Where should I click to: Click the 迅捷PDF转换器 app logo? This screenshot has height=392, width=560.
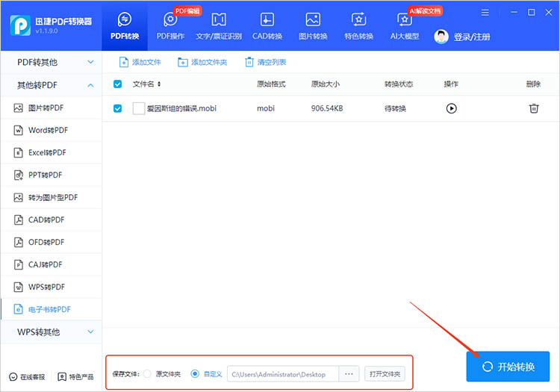pyautogui.click(x=20, y=25)
